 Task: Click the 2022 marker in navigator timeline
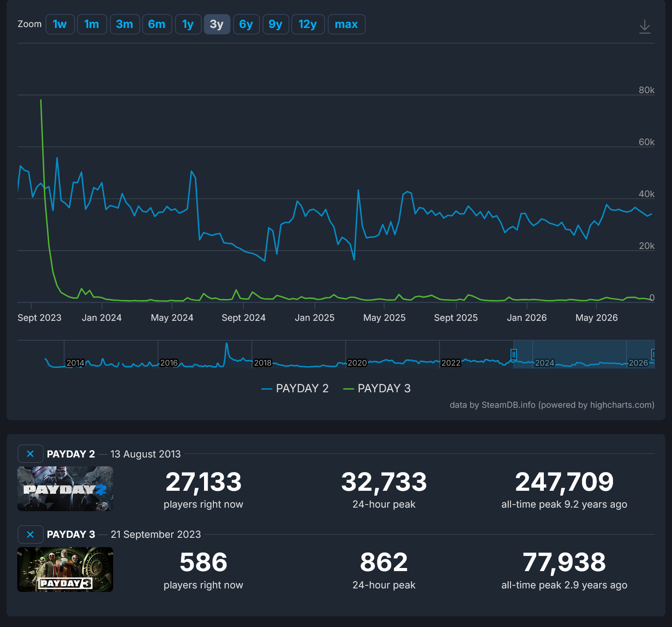coord(451,363)
